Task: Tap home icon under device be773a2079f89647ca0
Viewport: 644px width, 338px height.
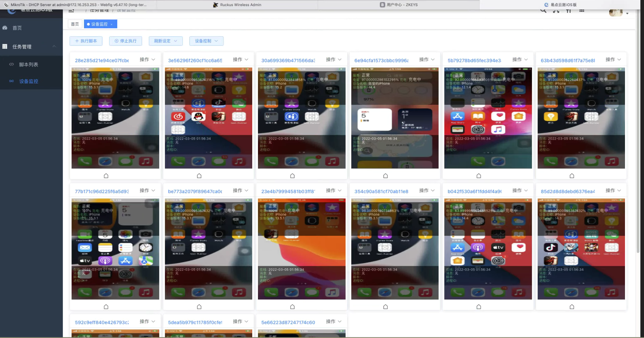Action: [x=199, y=307]
